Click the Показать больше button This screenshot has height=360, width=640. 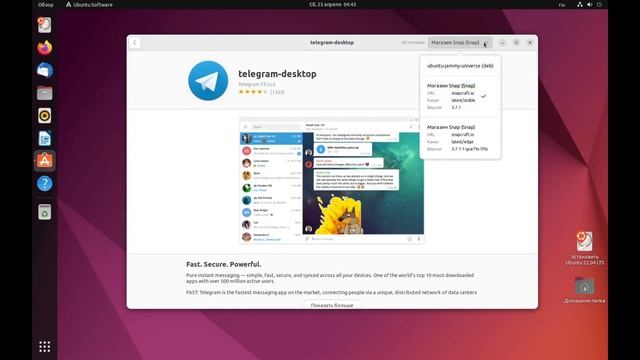pyautogui.click(x=332, y=305)
